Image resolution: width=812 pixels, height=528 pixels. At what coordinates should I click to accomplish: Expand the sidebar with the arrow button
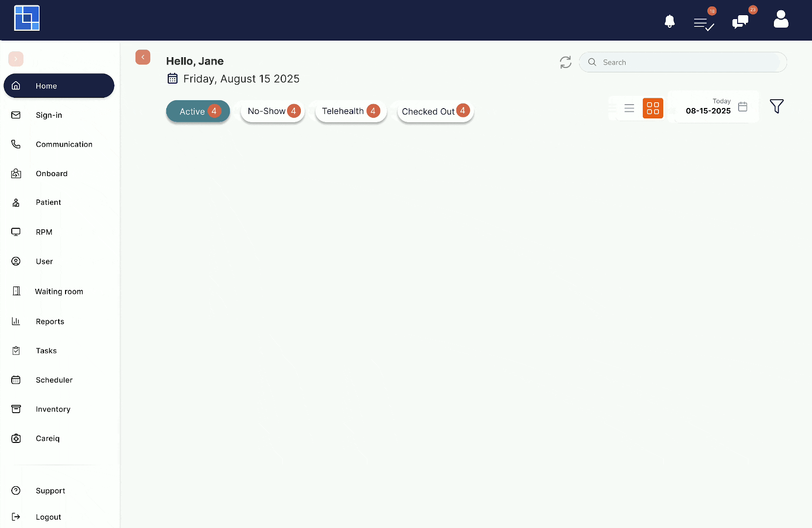pyautogui.click(x=16, y=59)
